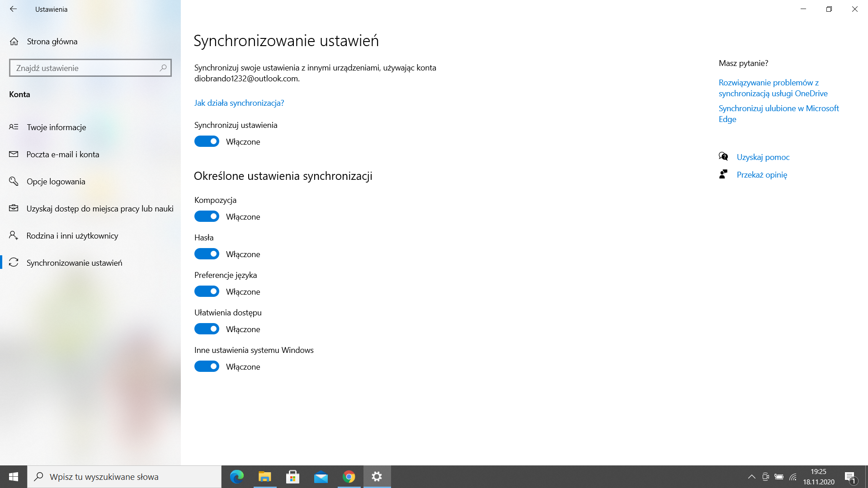Image resolution: width=868 pixels, height=488 pixels.
Task: Open Microsoft Edge from the taskbar
Action: tap(237, 477)
